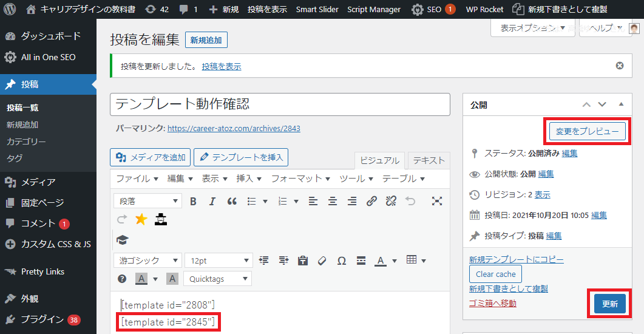The width and height of the screenshot is (644, 334).
Task: Click the yellow star toolbar icon
Action: pyautogui.click(x=141, y=220)
